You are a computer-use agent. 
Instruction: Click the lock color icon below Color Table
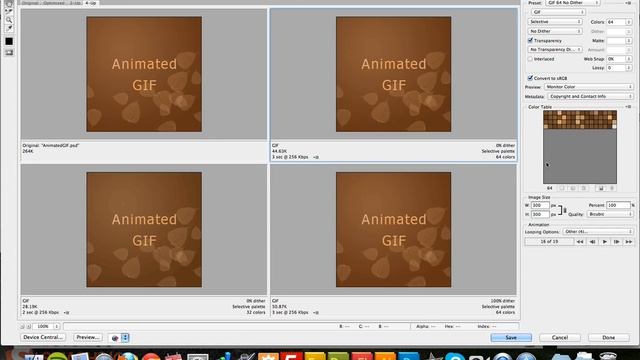pyautogui.click(x=584, y=188)
